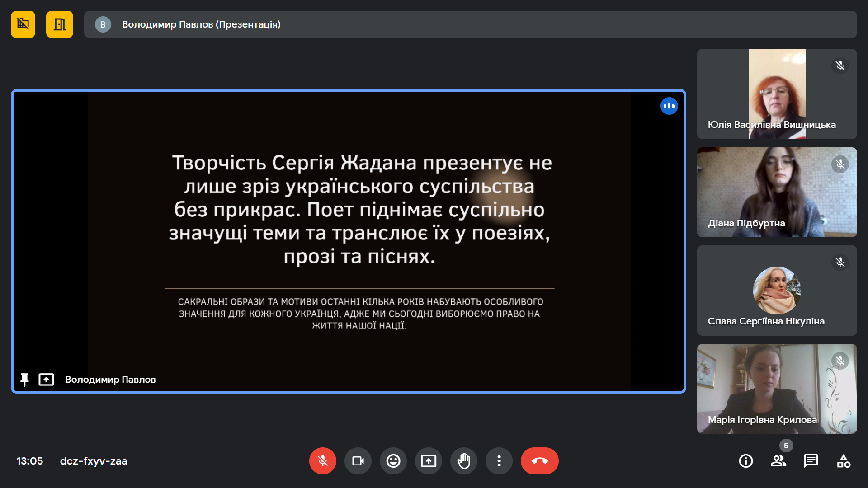Open the meeting details info icon
This screenshot has width=868, height=488.
[x=745, y=461]
